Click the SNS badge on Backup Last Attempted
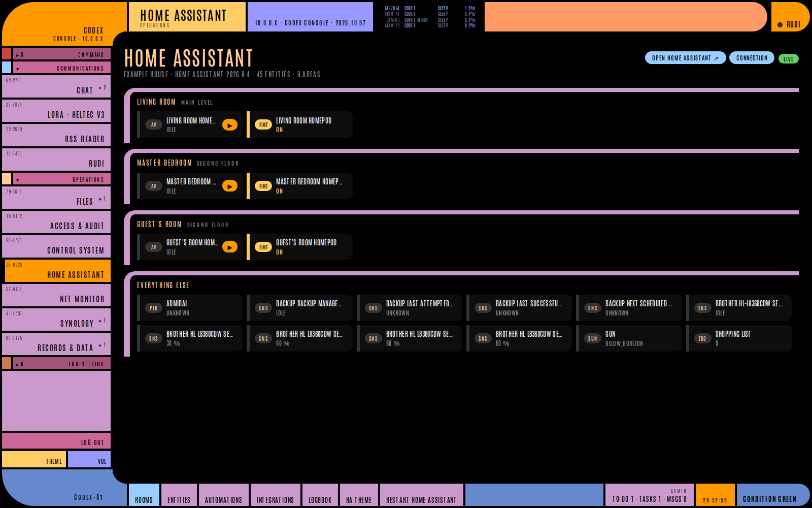812x508 pixels. (x=374, y=308)
